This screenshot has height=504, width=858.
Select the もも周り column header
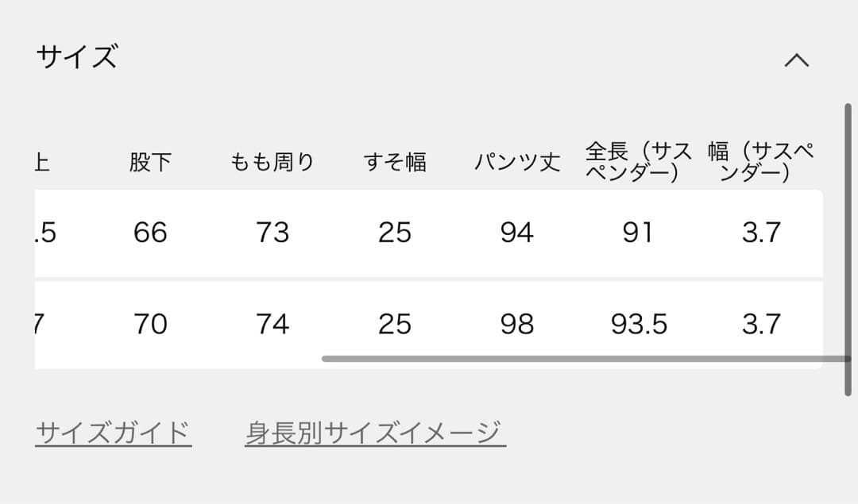pos(272,163)
